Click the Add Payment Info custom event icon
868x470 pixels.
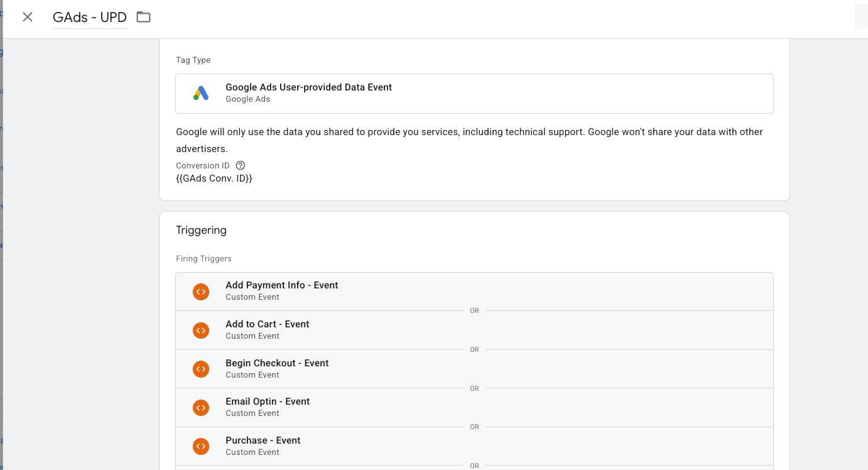coord(201,291)
